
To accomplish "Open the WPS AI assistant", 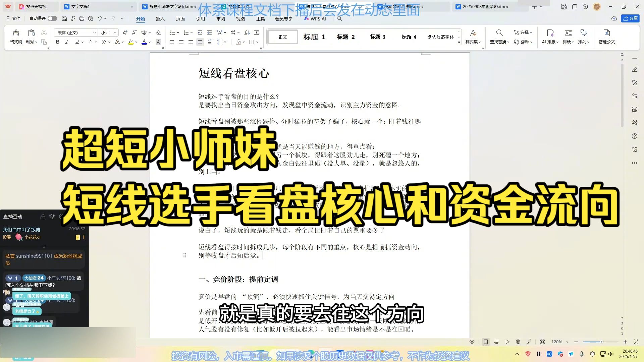I will 315,19.
